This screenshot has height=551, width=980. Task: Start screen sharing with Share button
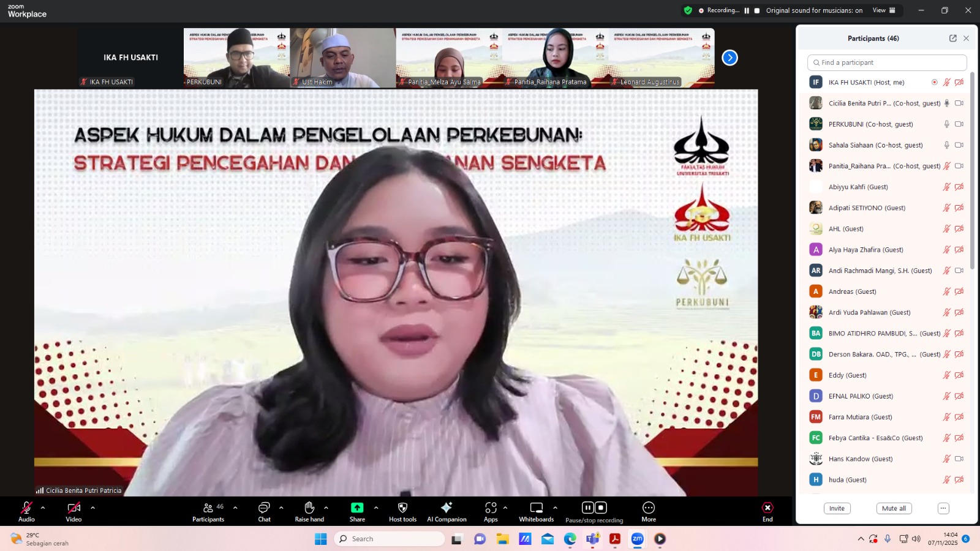pyautogui.click(x=357, y=508)
